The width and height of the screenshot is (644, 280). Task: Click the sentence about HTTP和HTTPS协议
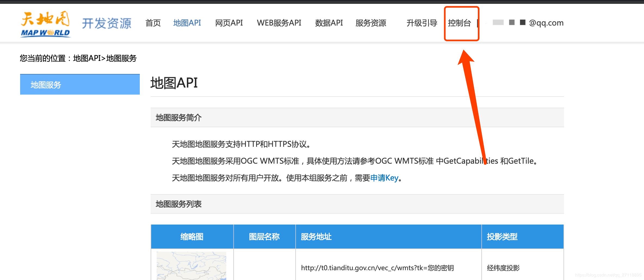click(242, 144)
